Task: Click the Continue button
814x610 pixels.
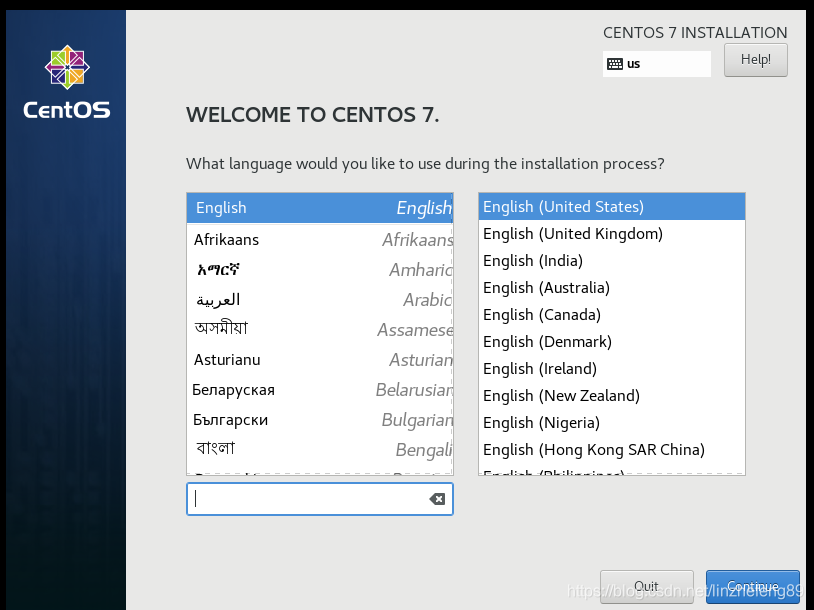Action: [x=753, y=587]
